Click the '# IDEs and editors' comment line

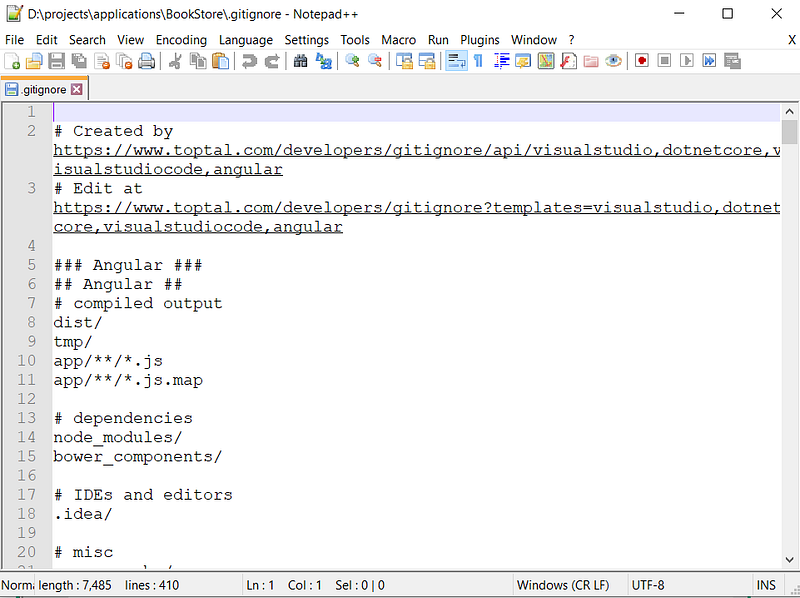(143, 495)
